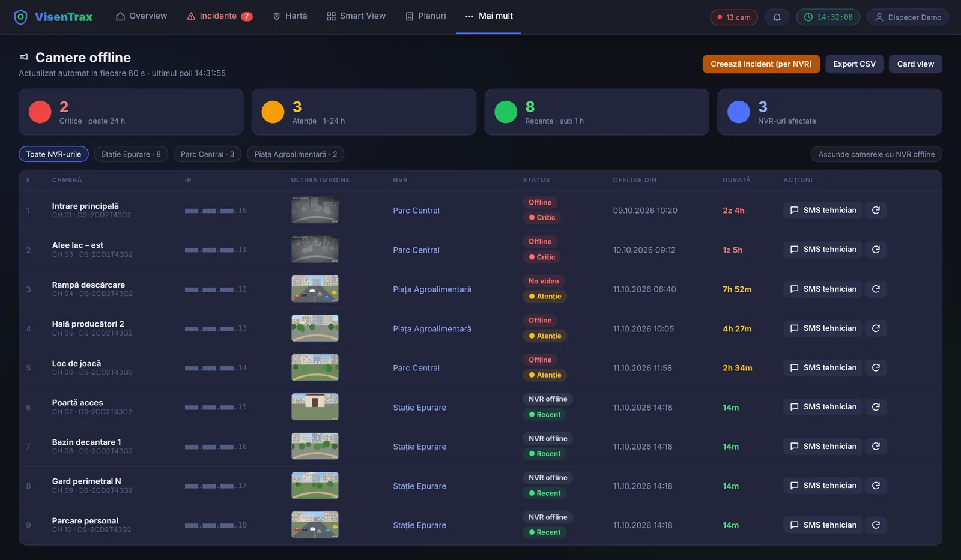Send SMS tehnician for Parcare personal

point(823,525)
